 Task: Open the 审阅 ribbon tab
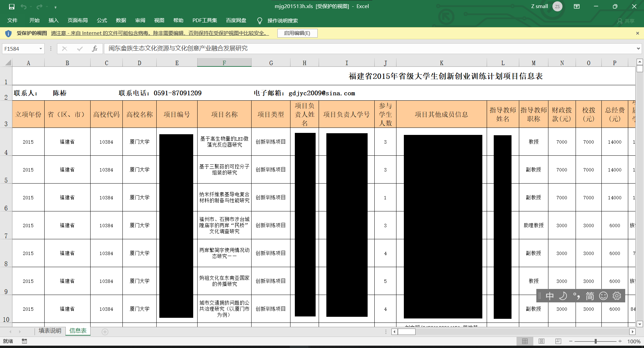(x=140, y=20)
